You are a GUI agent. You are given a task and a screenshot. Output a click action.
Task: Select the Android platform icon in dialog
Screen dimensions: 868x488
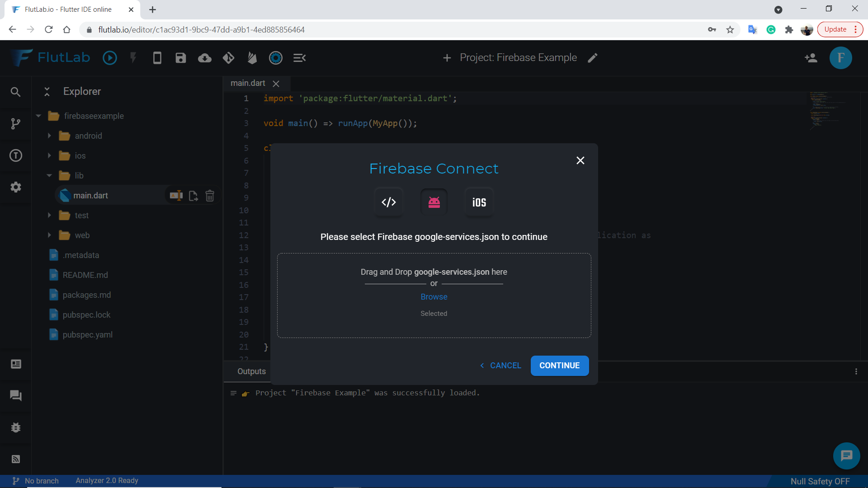point(434,202)
